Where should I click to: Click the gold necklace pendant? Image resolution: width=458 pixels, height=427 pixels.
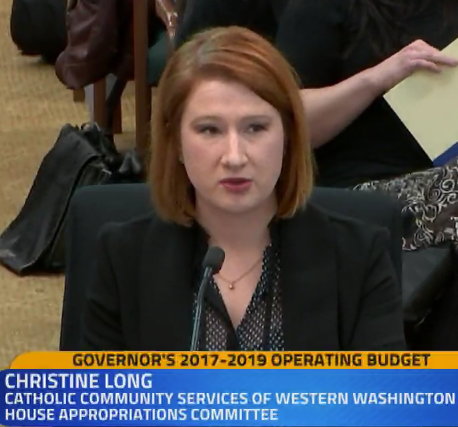[x=232, y=285]
